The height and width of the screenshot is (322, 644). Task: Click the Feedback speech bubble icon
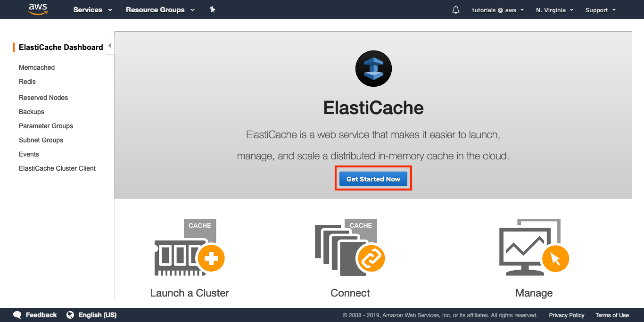click(x=17, y=315)
